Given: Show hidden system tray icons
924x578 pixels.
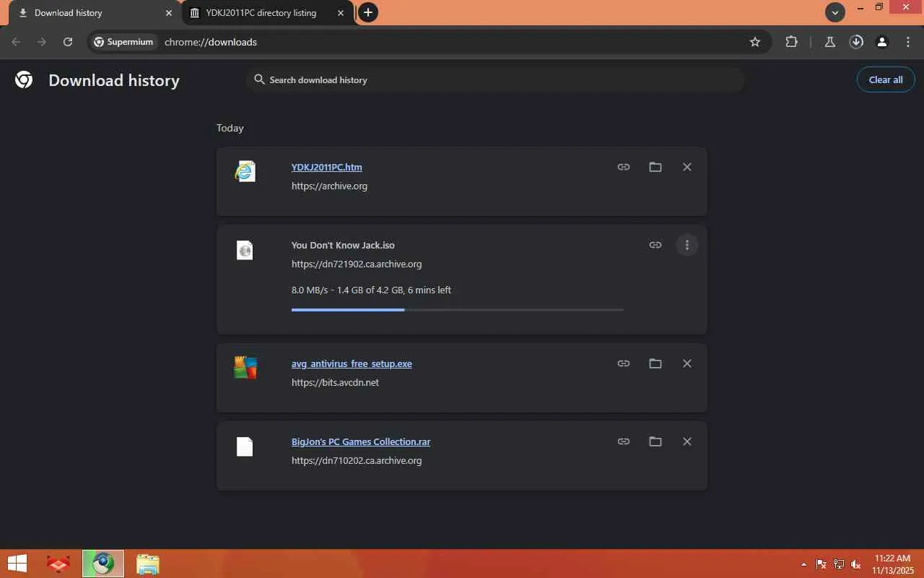Looking at the screenshot, I should [804, 564].
